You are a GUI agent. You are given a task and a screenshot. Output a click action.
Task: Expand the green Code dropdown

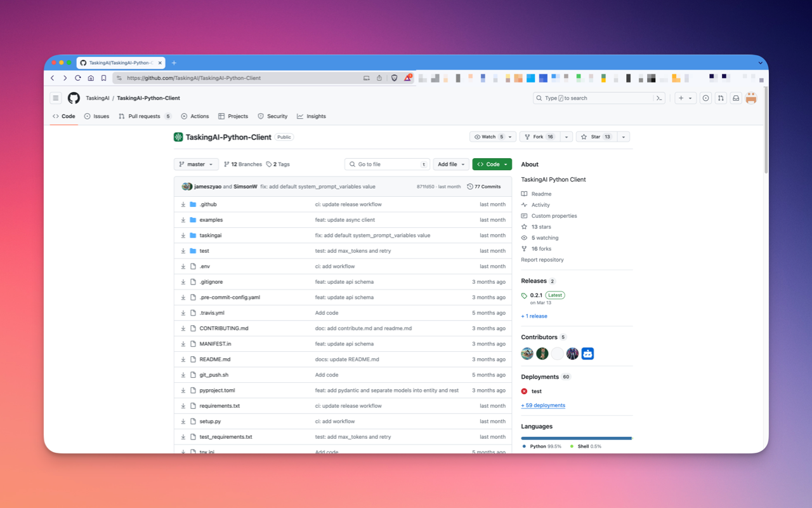coord(492,164)
